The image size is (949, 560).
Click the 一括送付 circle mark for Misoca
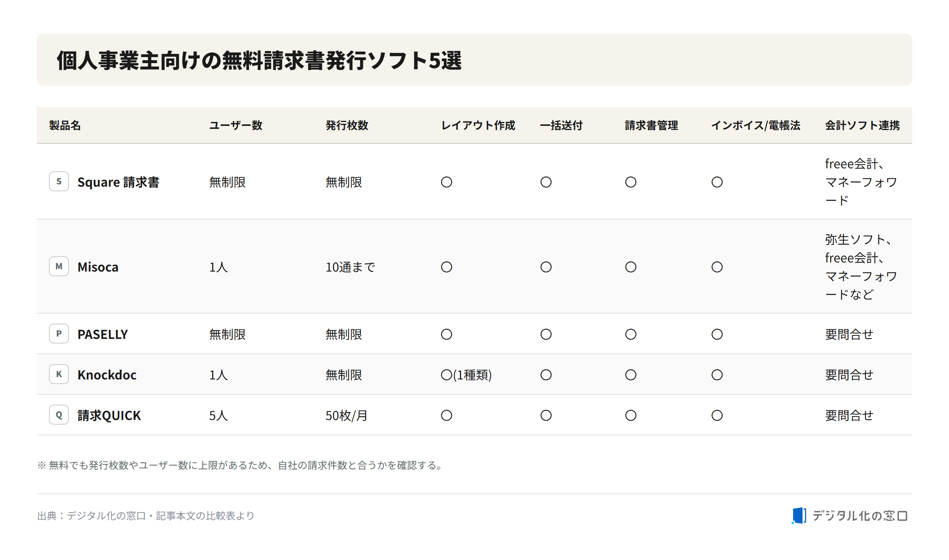(546, 267)
